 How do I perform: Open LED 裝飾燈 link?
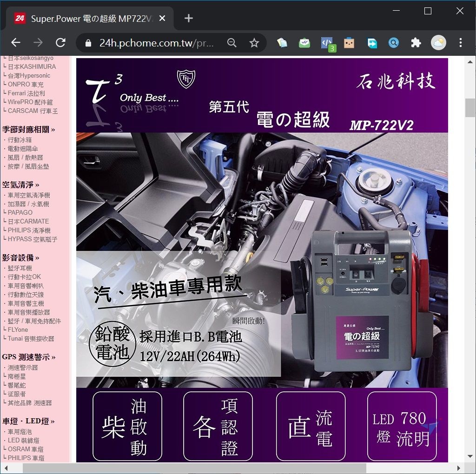click(24, 441)
